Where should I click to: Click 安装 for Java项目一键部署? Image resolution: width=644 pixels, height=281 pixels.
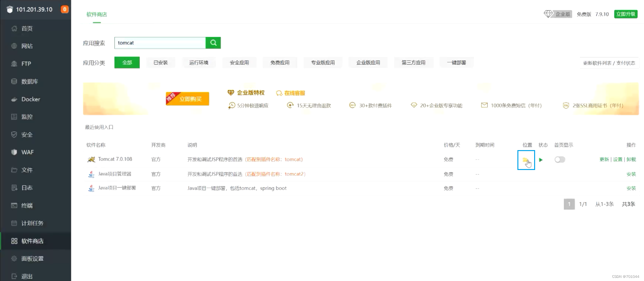click(631, 188)
